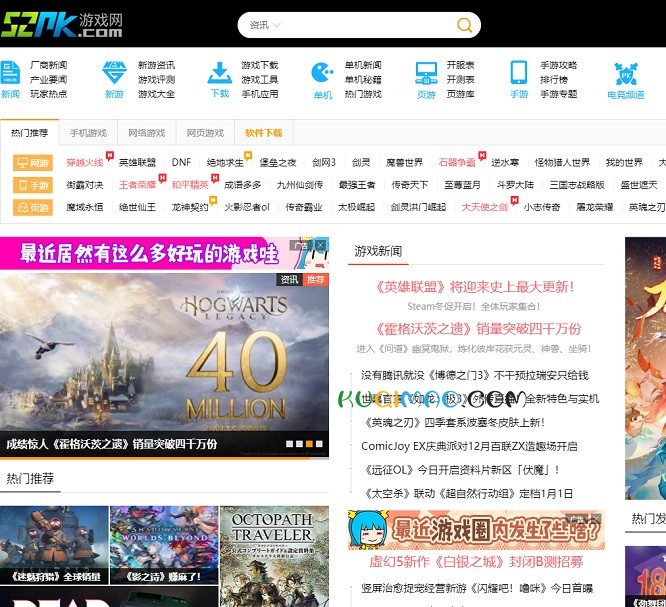Open the 排行榜 link
Image resolution: width=666 pixels, height=607 pixels.
coord(554,79)
